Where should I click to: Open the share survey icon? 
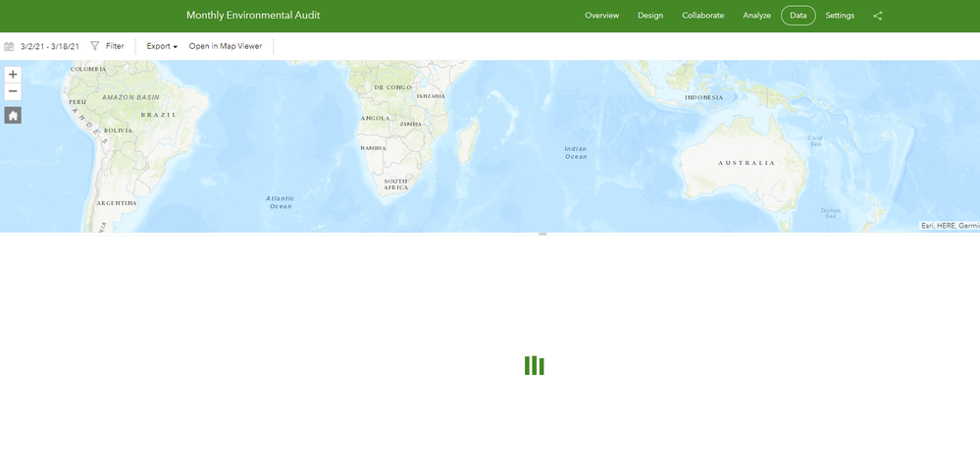tap(878, 16)
